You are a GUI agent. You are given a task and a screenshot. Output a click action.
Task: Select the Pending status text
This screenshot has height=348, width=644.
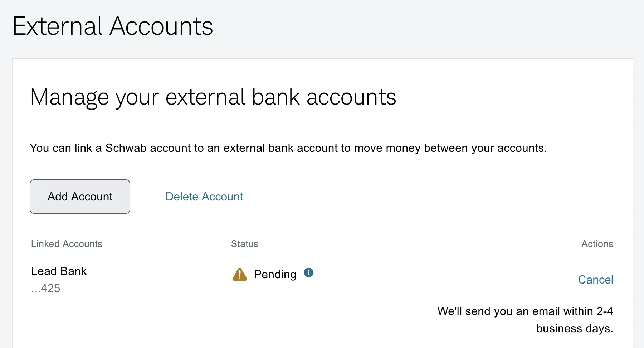tap(275, 275)
